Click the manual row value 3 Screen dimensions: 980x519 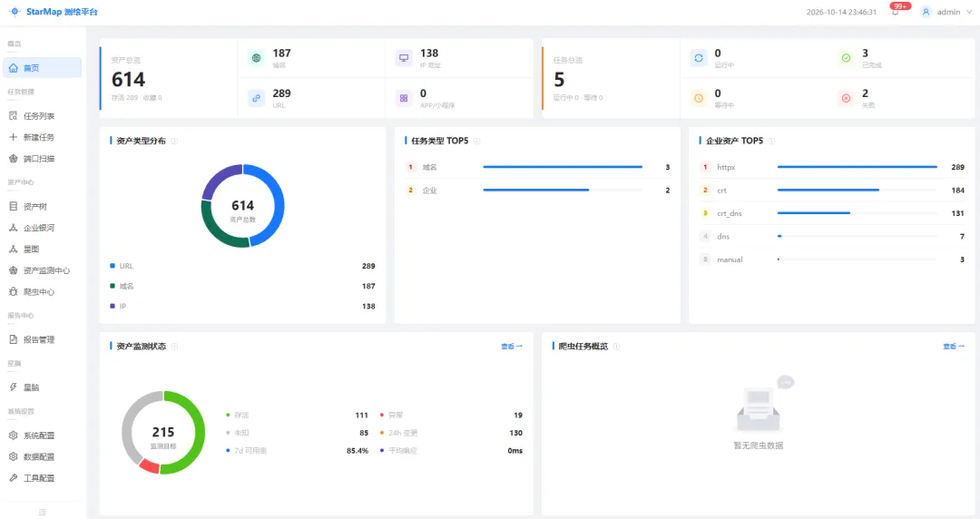[x=962, y=259]
